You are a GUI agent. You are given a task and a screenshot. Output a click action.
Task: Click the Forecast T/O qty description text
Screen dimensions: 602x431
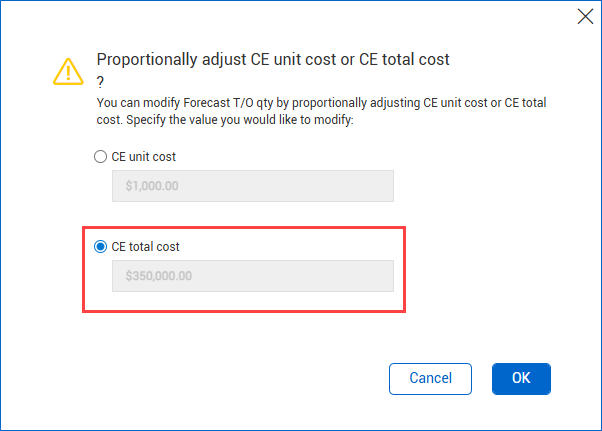coord(321,111)
